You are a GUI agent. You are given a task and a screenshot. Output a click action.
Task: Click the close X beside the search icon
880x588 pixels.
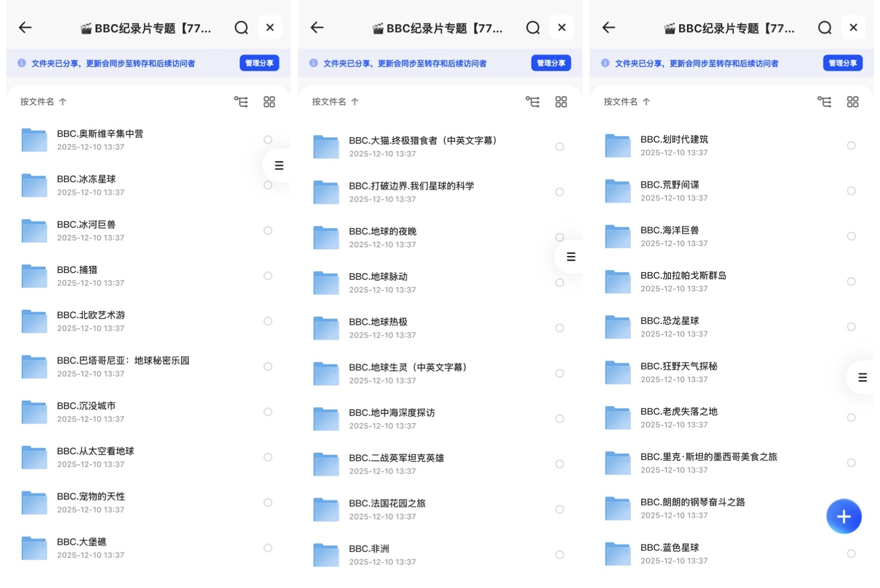pyautogui.click(x=270, y=28)
